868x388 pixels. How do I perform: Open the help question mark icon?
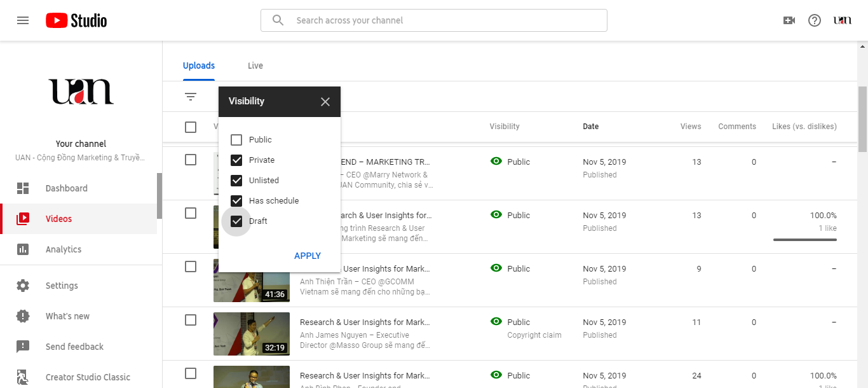[x=815, y=20]
